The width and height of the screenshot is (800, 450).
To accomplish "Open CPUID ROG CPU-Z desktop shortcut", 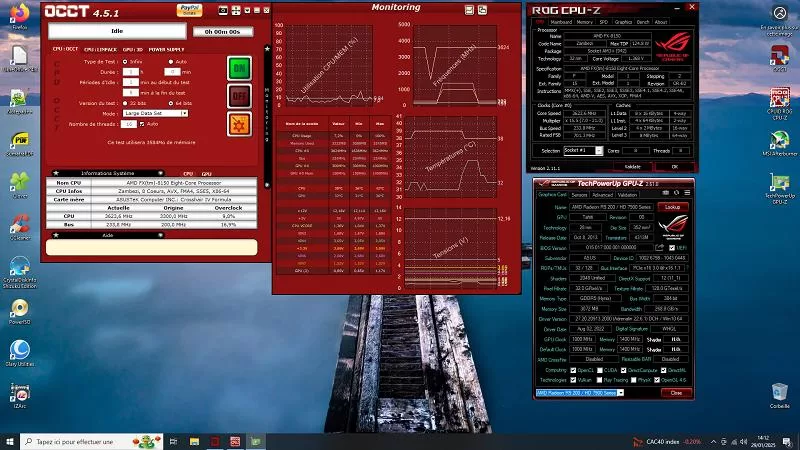I will pyautogui.click(x=779, y=105).
